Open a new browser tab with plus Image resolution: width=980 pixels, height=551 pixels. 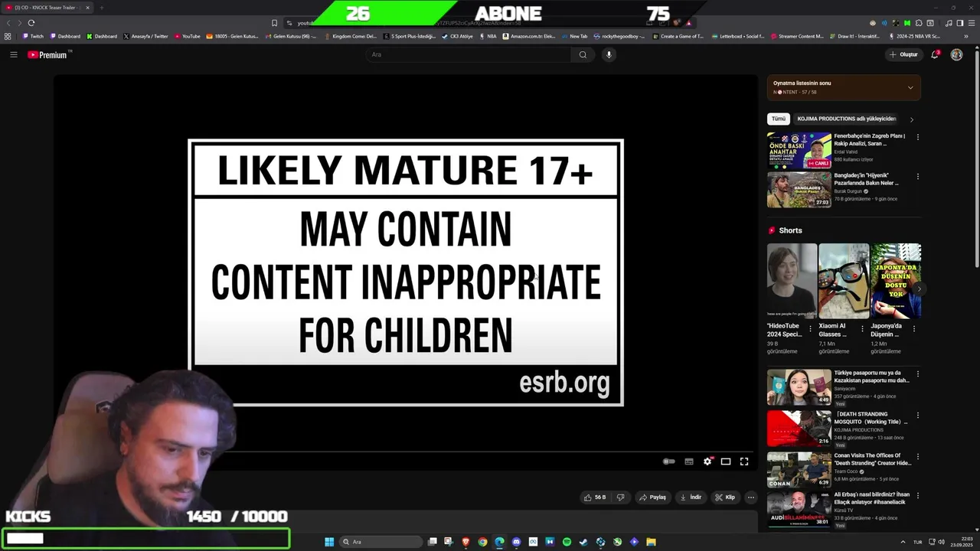coord(101,8)
